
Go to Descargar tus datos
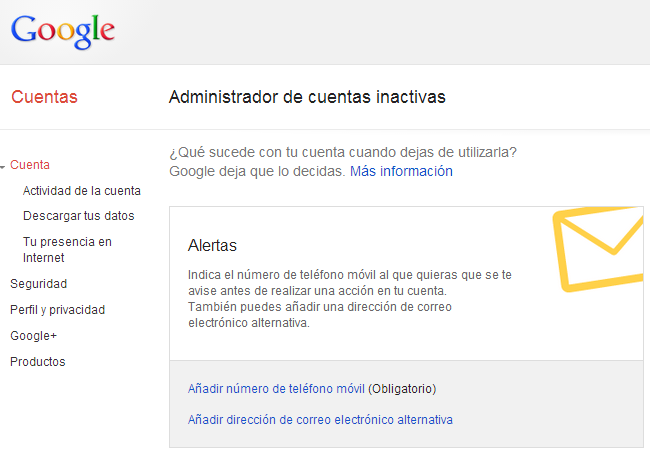pos(79,216)
